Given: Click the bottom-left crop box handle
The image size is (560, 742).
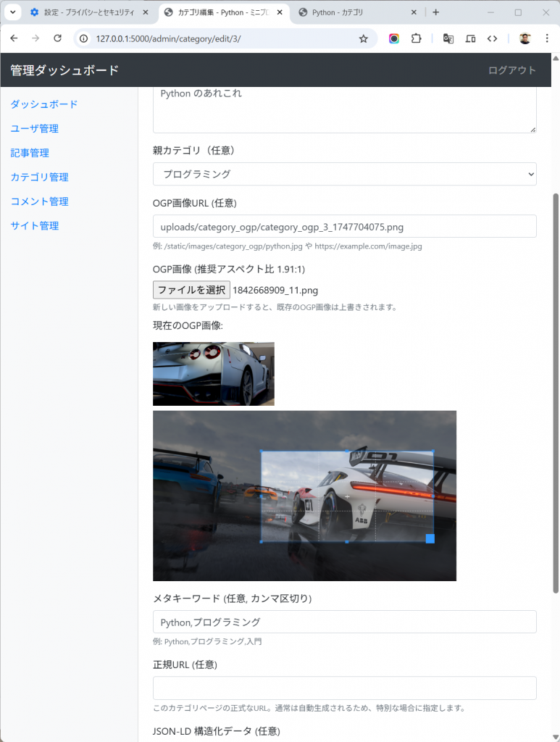Looking at the screenshot, I should click(x=262, y=542).
